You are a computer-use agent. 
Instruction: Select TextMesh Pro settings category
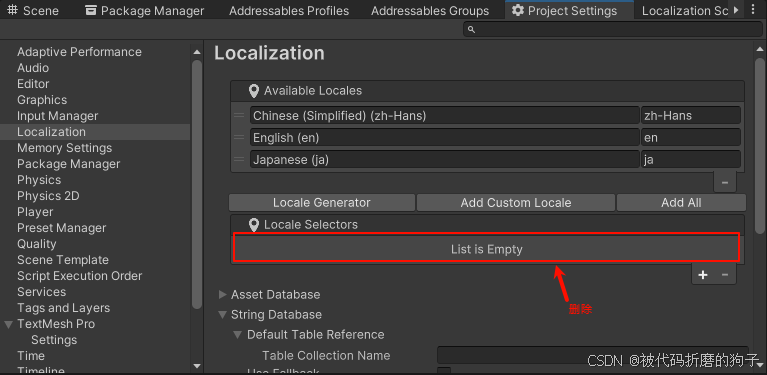tap(56, 324)
